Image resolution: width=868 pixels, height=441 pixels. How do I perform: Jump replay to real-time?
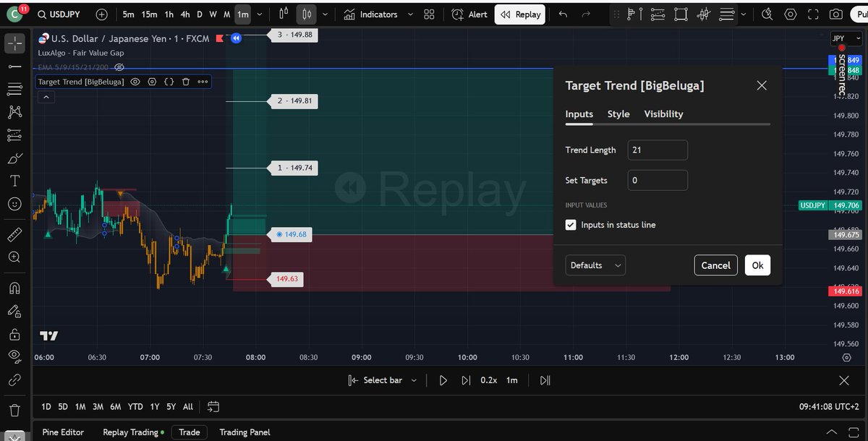(545, 380)
